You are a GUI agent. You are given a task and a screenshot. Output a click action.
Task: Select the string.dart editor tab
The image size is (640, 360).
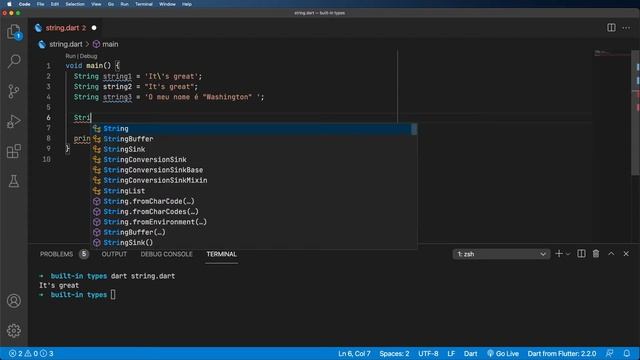(x=65, y=28)
